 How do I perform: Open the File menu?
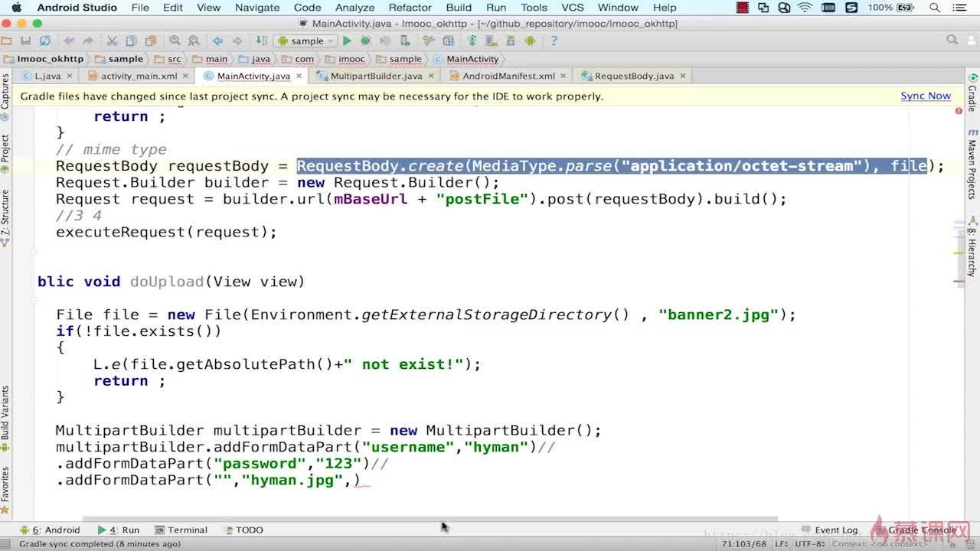coord(140,8)
